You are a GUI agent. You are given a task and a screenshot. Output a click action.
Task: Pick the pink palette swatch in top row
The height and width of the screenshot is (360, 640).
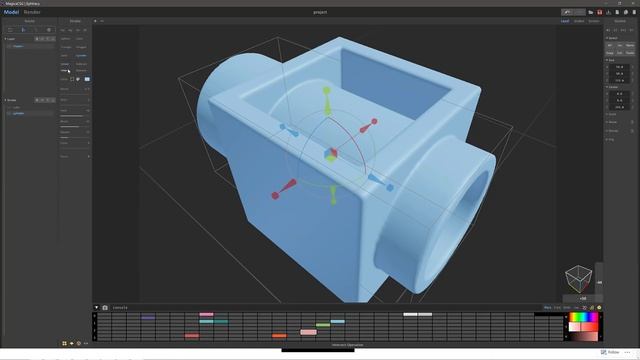tap(206, 314)
